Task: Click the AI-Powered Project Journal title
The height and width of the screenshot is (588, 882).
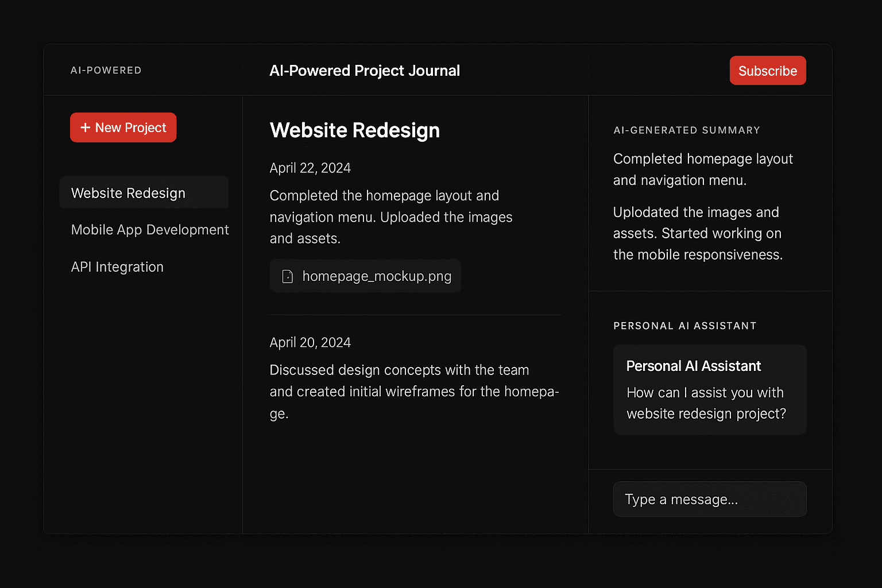Action: (365, 71)
